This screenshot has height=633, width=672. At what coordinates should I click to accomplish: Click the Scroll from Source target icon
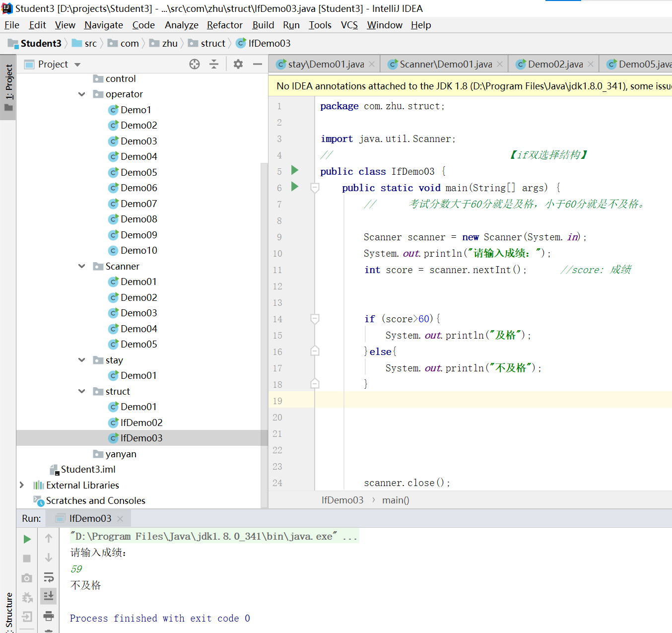click(x=195, y=64)
